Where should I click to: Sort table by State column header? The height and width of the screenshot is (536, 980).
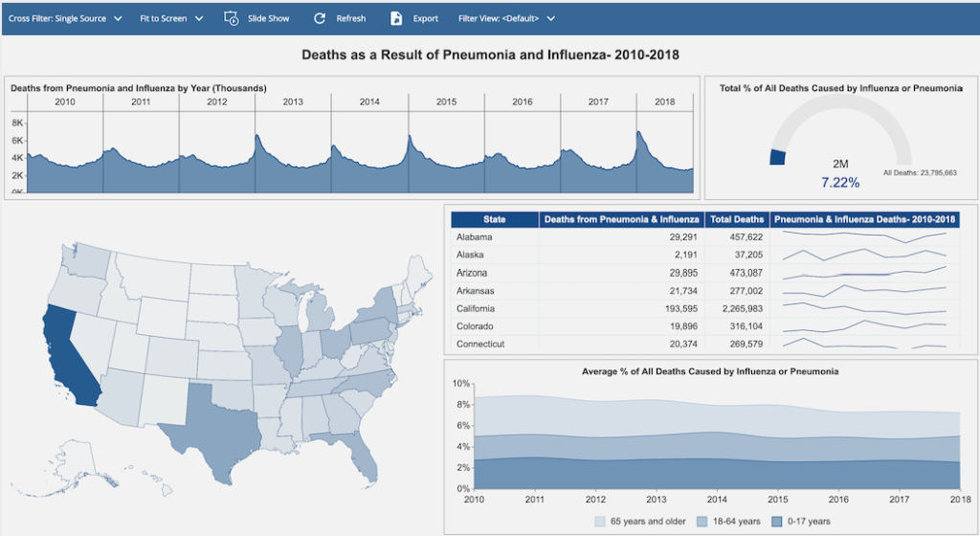495,220
